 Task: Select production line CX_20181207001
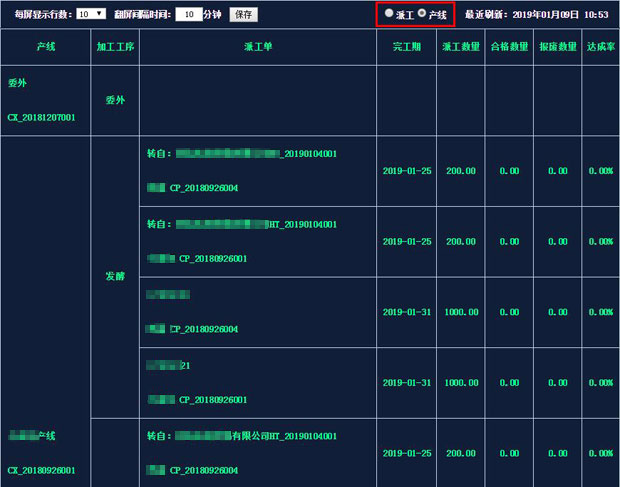tap(41, 117)
